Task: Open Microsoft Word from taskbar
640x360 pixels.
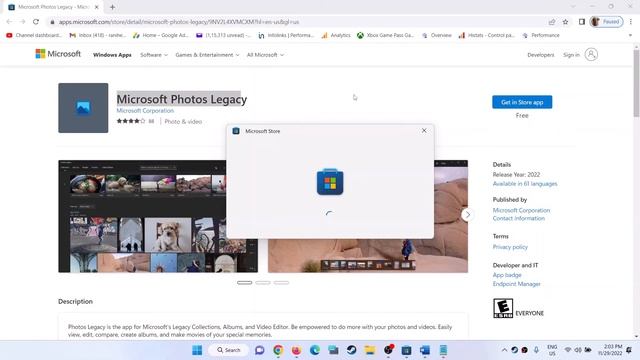Action: [425, 350]
